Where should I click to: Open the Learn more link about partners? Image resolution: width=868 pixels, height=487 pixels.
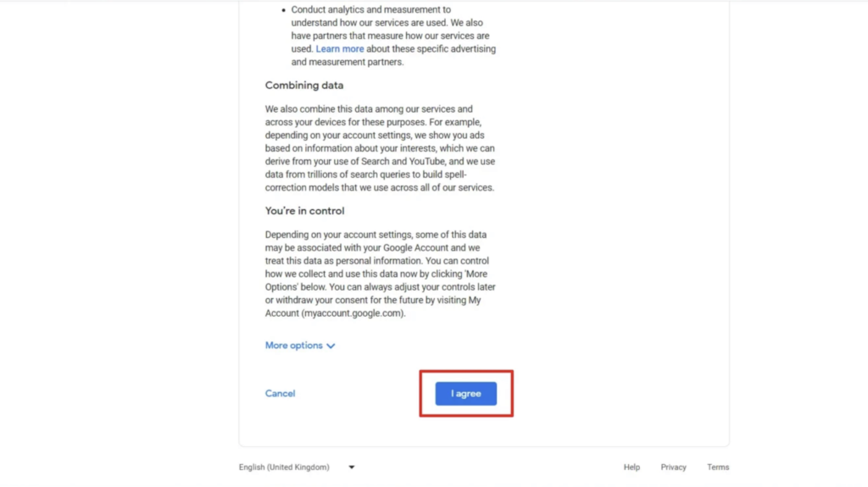click(x=339, y=49)
